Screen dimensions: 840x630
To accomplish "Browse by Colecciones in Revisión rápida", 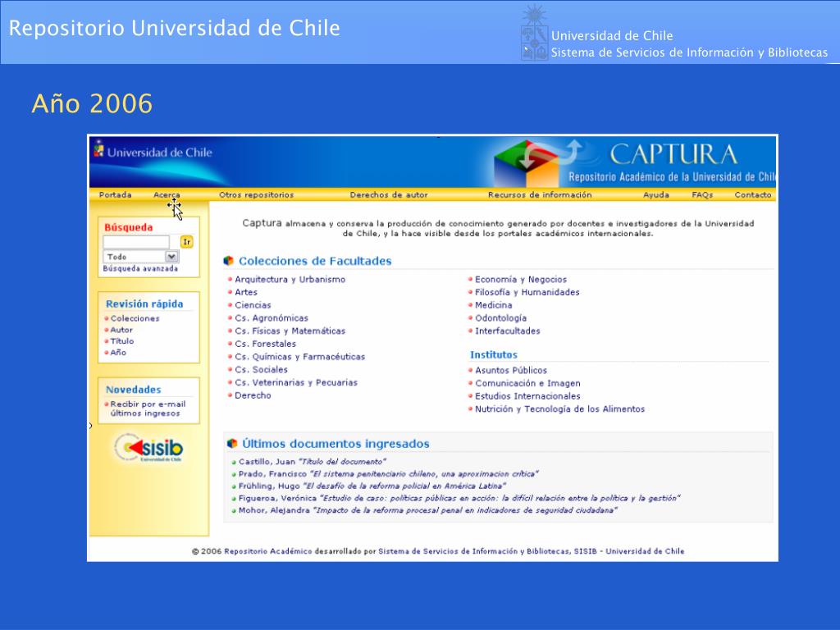I will pyautogui.click(x=135, y=318).
